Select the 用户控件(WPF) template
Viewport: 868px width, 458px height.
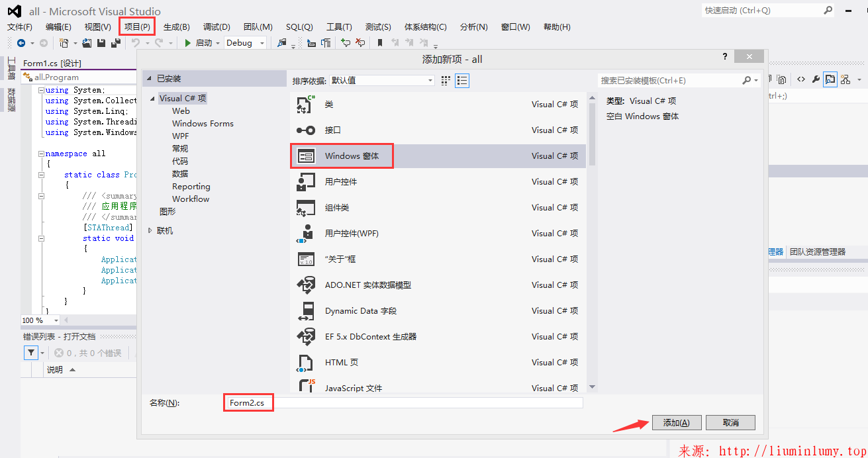pyautogui.click(x=438, y=234)
